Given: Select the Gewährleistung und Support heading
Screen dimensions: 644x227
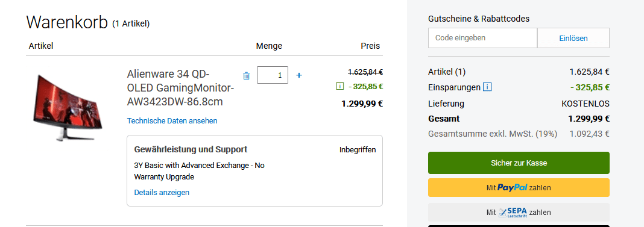Looking at the screenshot, I should pos(191,149).
